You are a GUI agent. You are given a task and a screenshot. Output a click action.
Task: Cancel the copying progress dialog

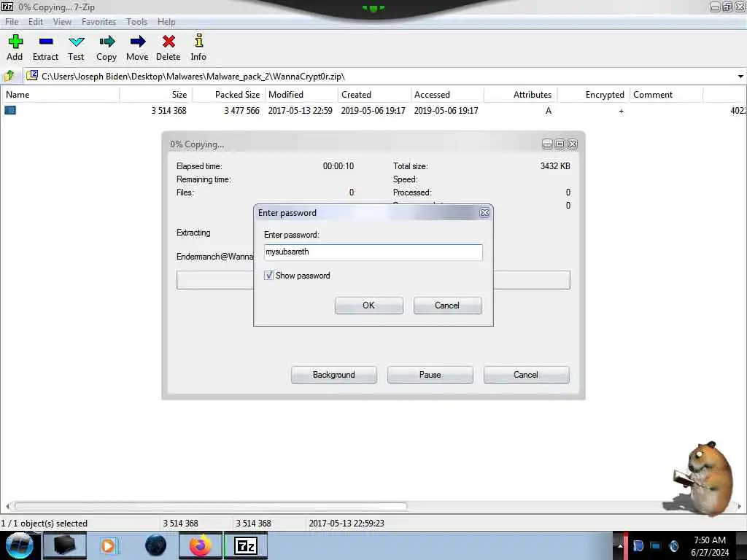point(527,375)
